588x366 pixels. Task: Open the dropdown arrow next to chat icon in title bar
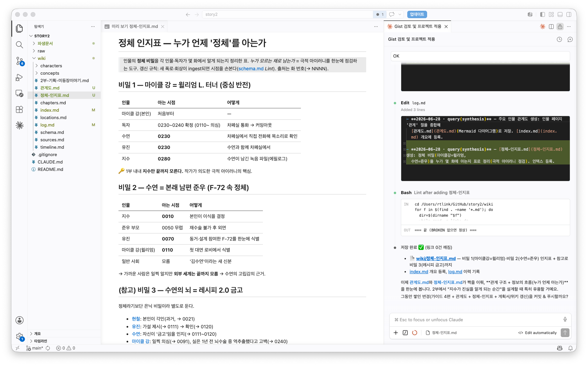click(400, 14)
